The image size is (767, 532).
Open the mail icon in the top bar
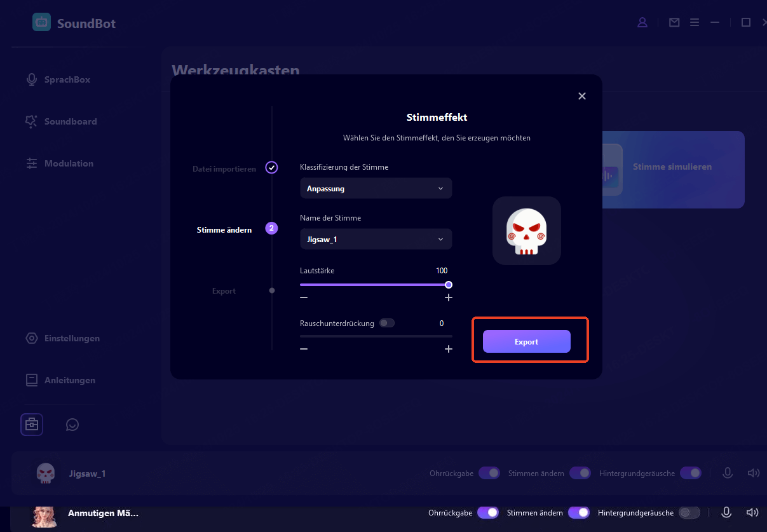pos(674,22)
